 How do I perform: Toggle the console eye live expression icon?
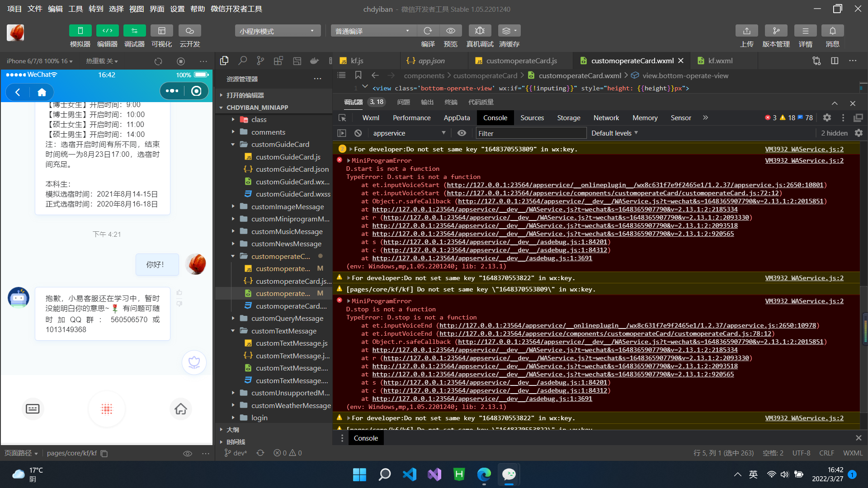462,133
